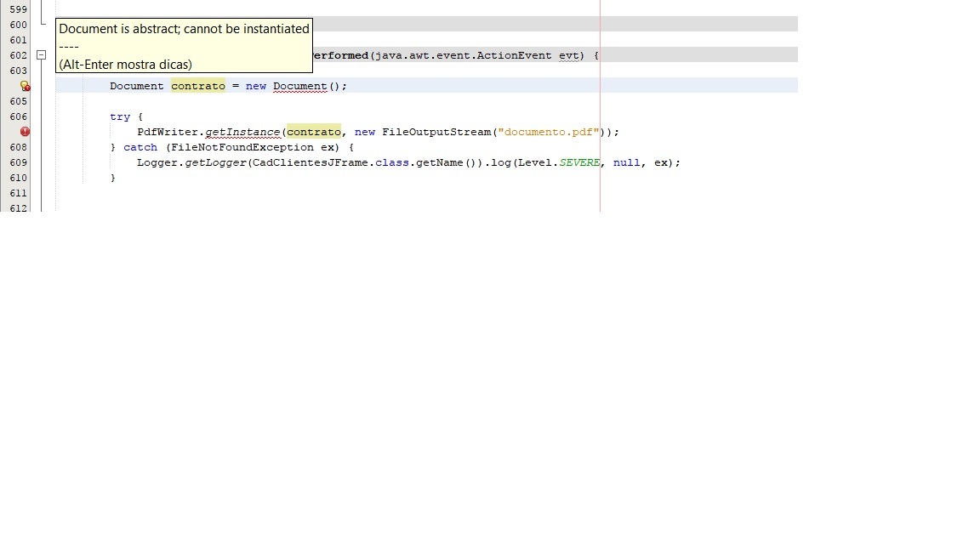Click FileOutputStream class name
This screenshot has height=551, width=980.
(x=436, y=132)
